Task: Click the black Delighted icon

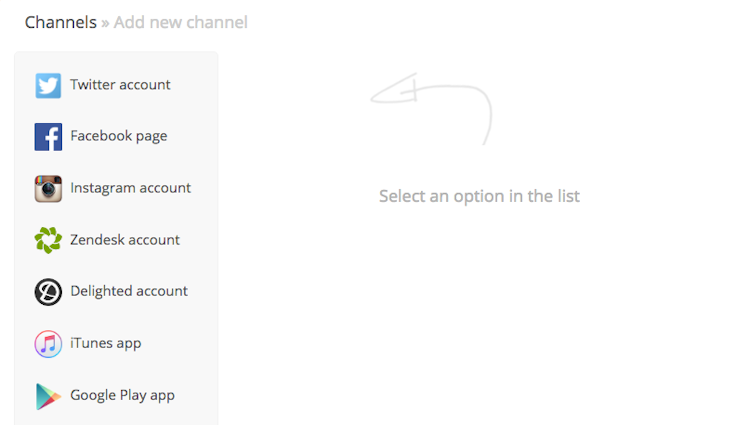Action: pos(48,292)
